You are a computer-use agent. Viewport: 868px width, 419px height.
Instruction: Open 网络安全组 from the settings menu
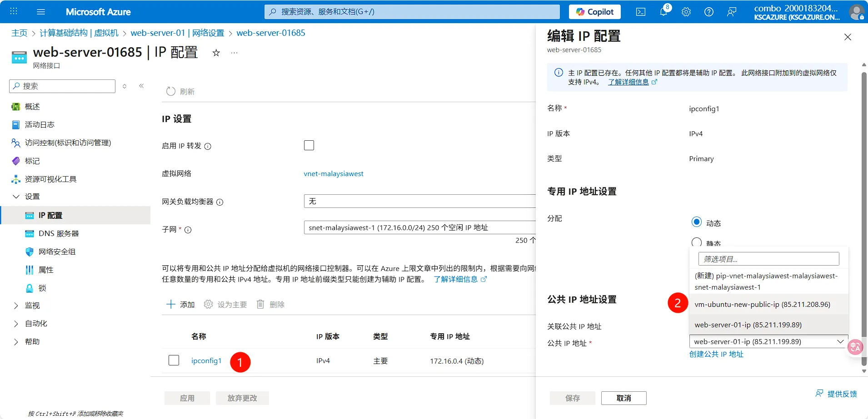[x=56, y=251]
